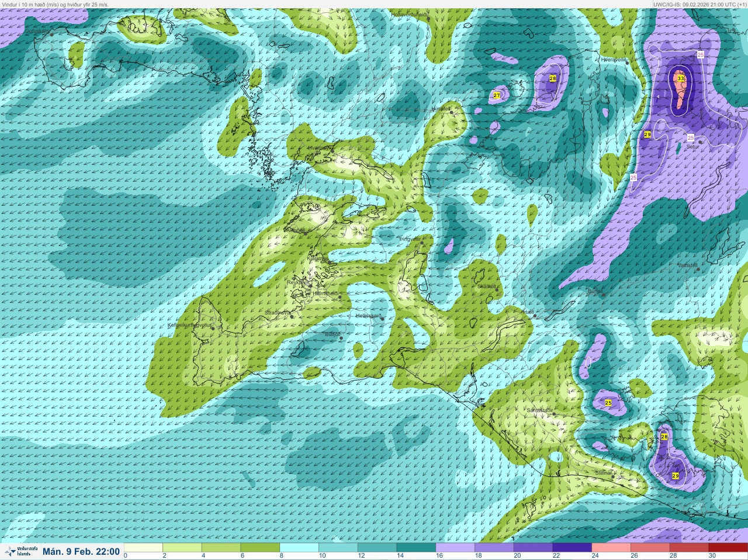Pick the light lavender 16–18 m/s legend swatch
748x560 pixels.
point(455,548)
